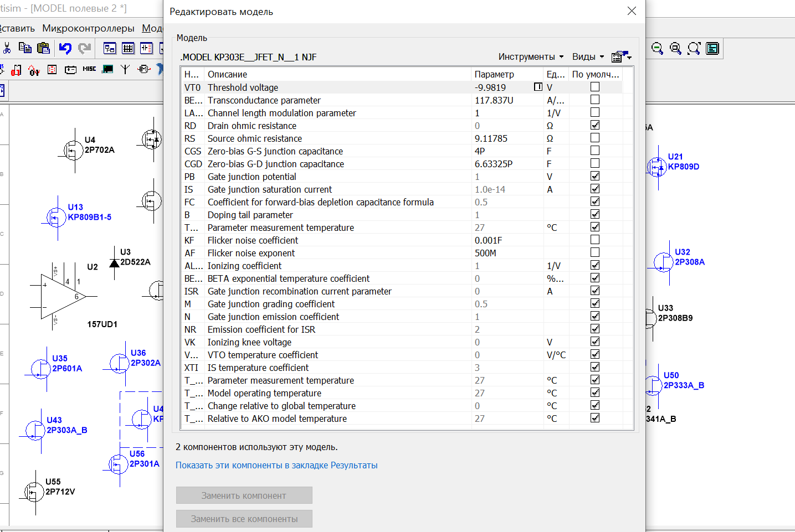Open the Виды dropdown menu
Image resolution: width=795 pixels, height=532 pixels.
[x=588, y=56]
